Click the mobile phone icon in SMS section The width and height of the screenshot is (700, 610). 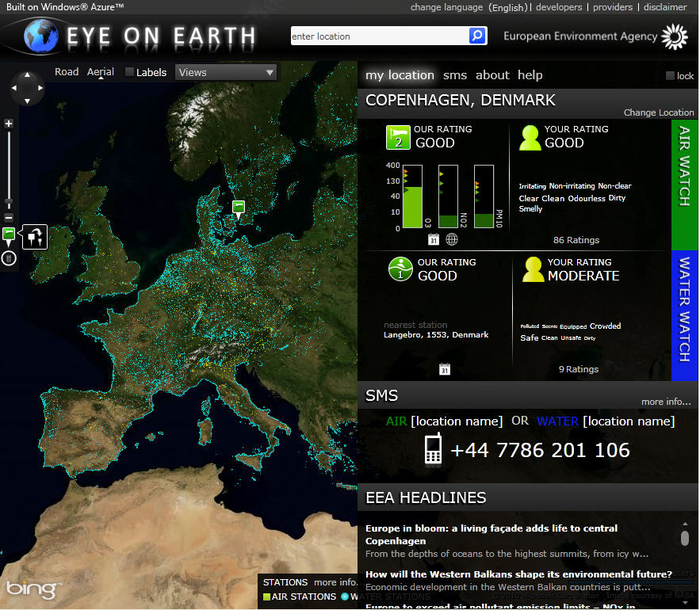pyautogui.click(x=433, y=448)
